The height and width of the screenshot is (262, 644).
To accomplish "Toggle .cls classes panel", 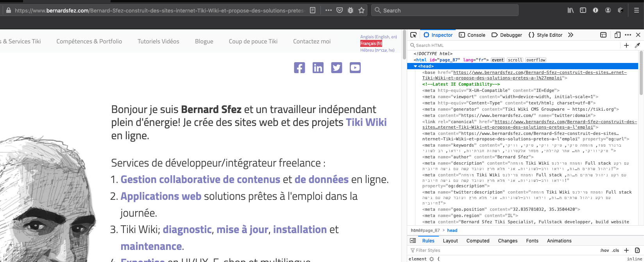I will 616,250.
